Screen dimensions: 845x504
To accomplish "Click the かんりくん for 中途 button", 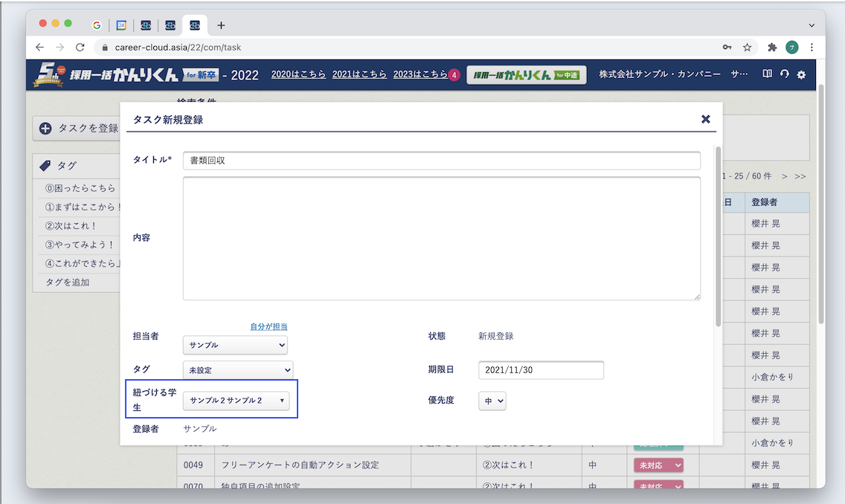I will coord(527,75).
